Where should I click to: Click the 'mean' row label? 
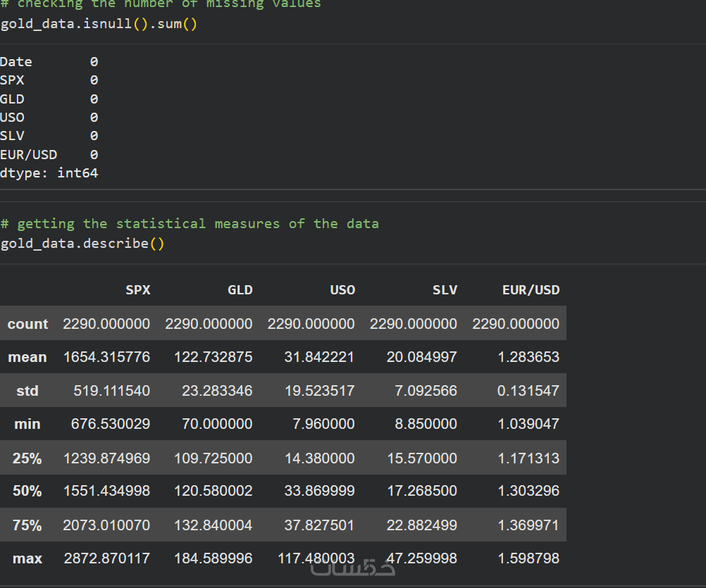27,357
